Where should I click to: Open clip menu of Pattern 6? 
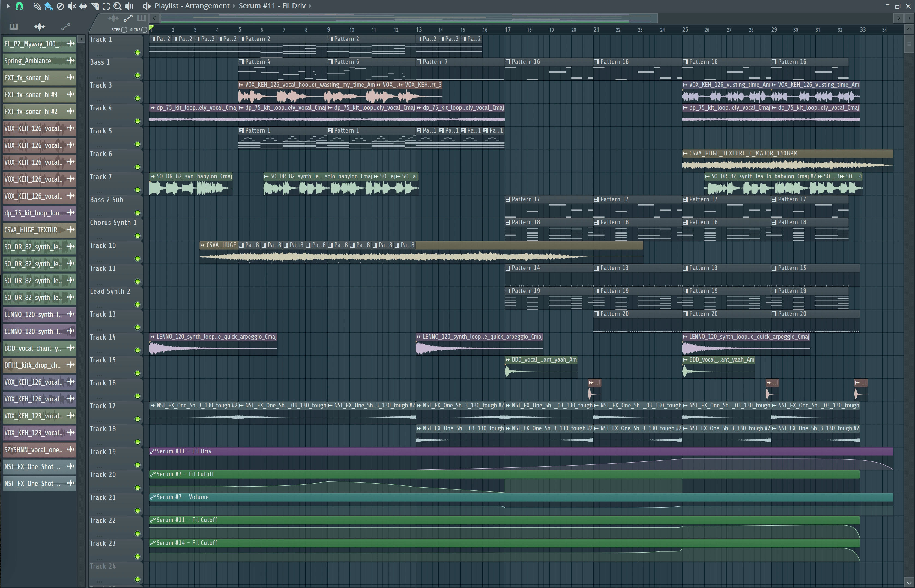330,62
